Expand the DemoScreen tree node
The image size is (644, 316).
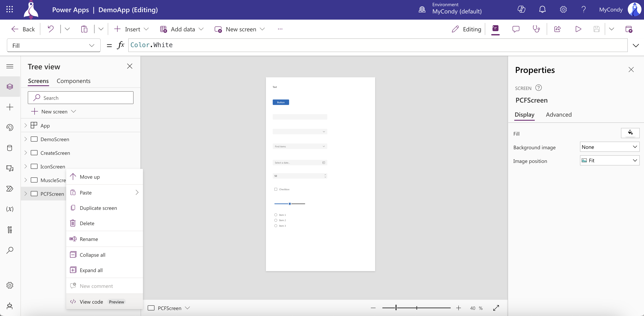click(26, 139)
